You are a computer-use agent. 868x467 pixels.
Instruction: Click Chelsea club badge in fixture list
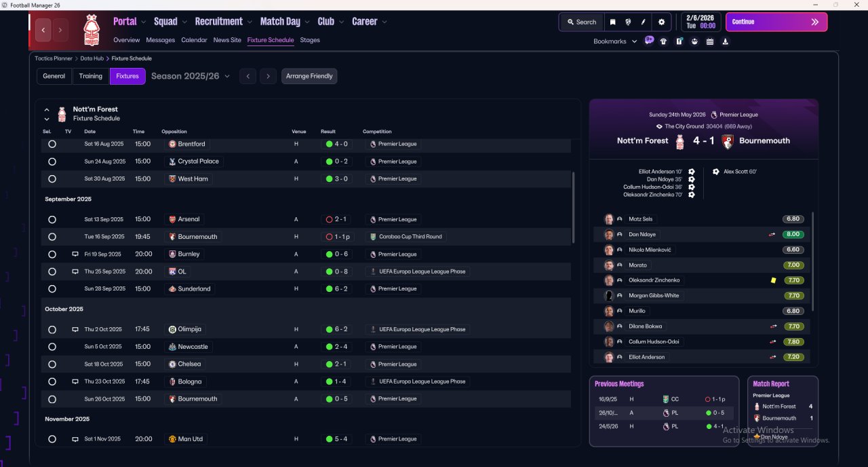point(172,364)
